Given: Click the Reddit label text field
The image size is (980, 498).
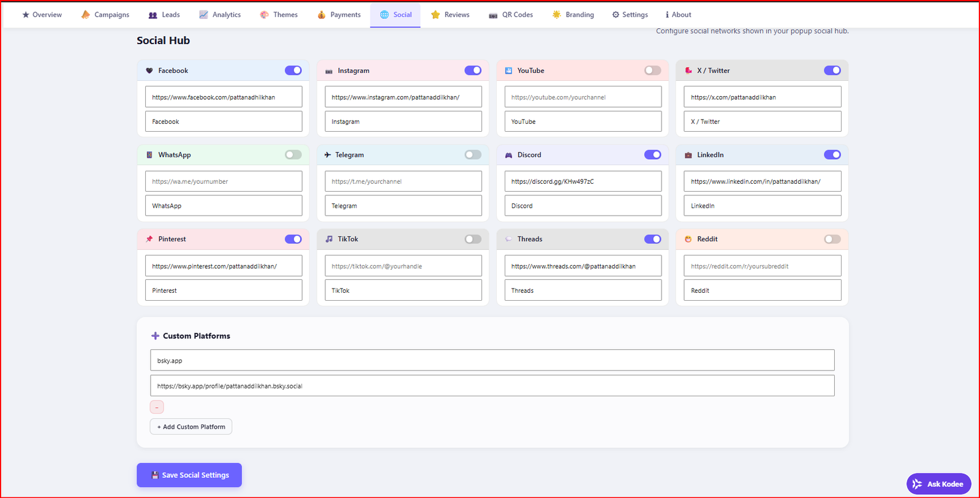Looking at the screenshot, I should [763, 290].
